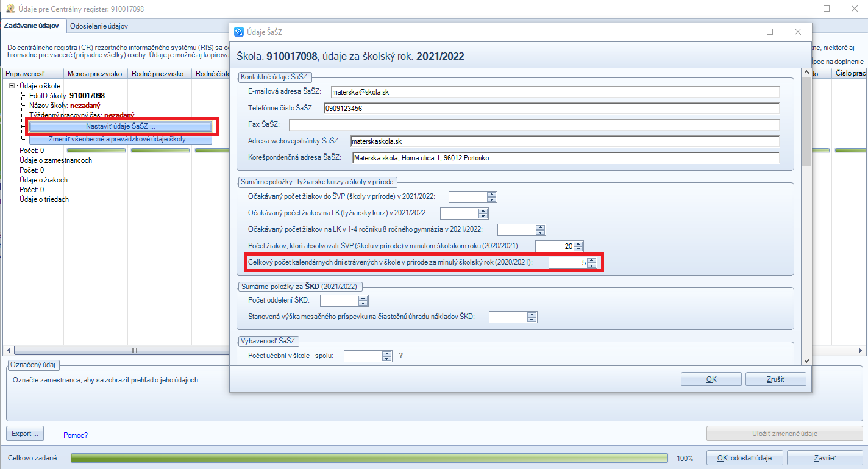Viewport: 868px width, 469px height.
Task: Click Zmeniť všeobecné a prevádzkové údaje školy button
Action: [x=121, y=139]
